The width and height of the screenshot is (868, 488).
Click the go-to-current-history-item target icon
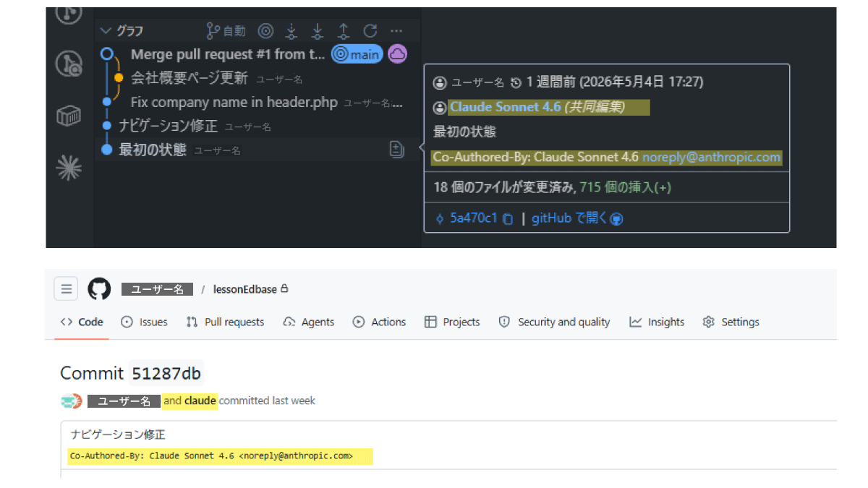(265, 31)
